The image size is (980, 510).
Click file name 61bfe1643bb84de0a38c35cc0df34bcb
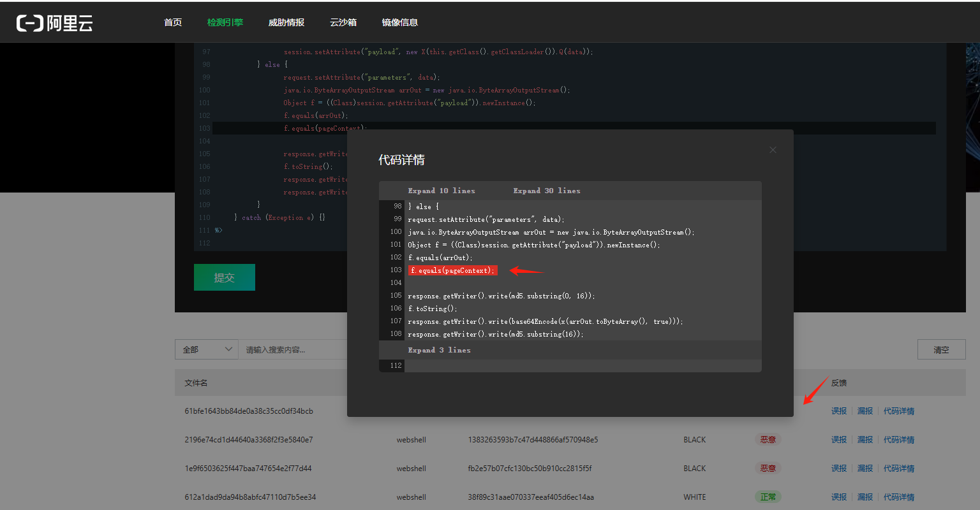[x=249, y=411]
